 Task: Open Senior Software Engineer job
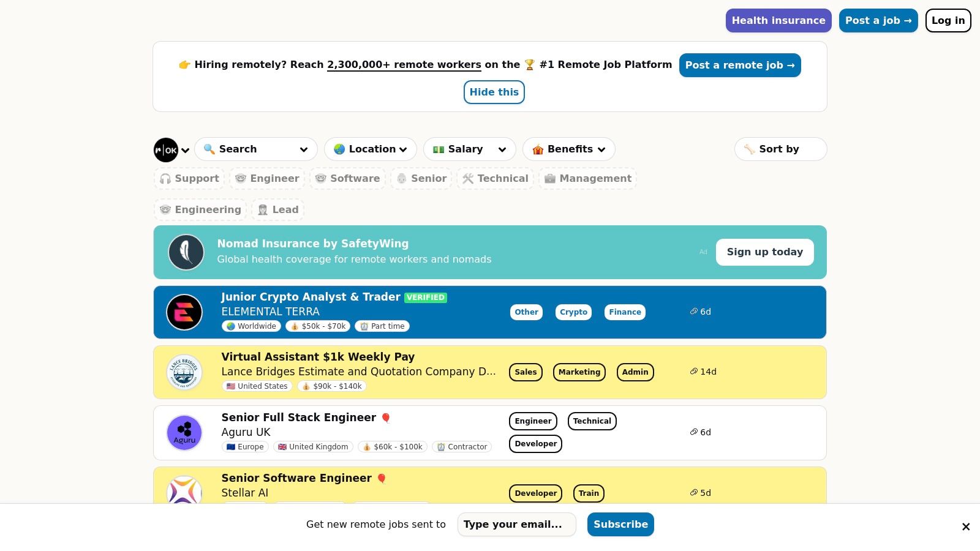(x=296, y=478)
